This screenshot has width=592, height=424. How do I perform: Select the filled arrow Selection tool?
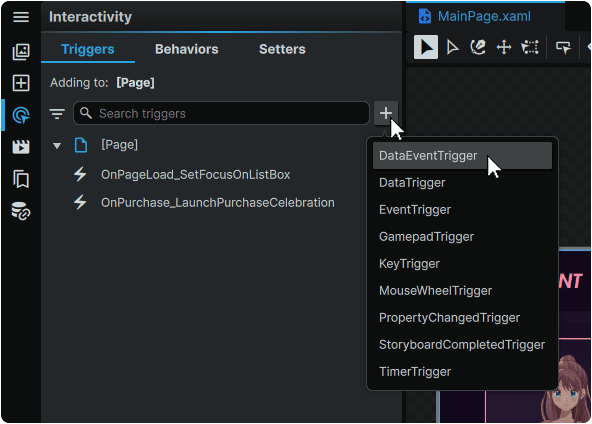point(426,47)
